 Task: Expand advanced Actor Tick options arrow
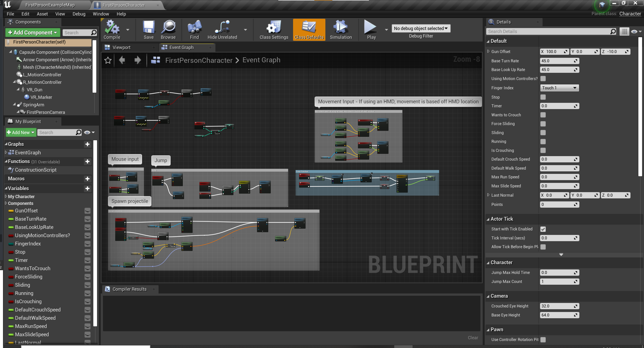pyautogui.click(x=561, y=255)
